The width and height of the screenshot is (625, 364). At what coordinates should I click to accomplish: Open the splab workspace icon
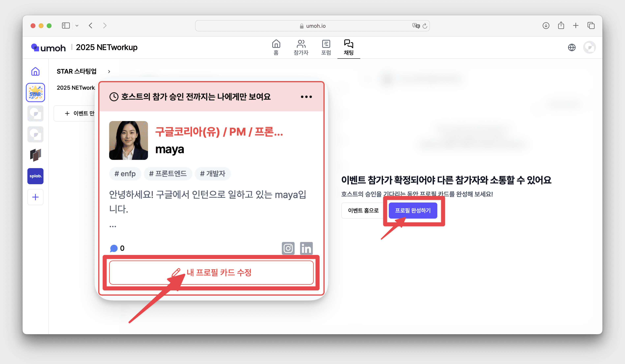[x=35, y=176]
